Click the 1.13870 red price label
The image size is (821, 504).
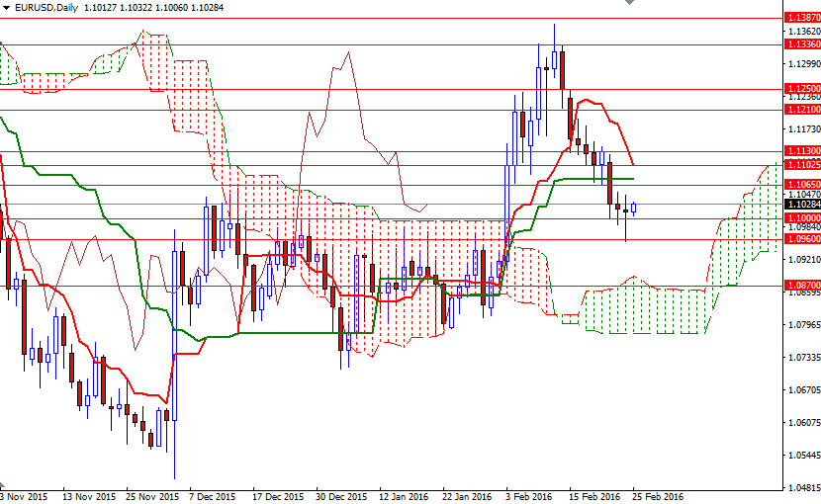point(803,18)
